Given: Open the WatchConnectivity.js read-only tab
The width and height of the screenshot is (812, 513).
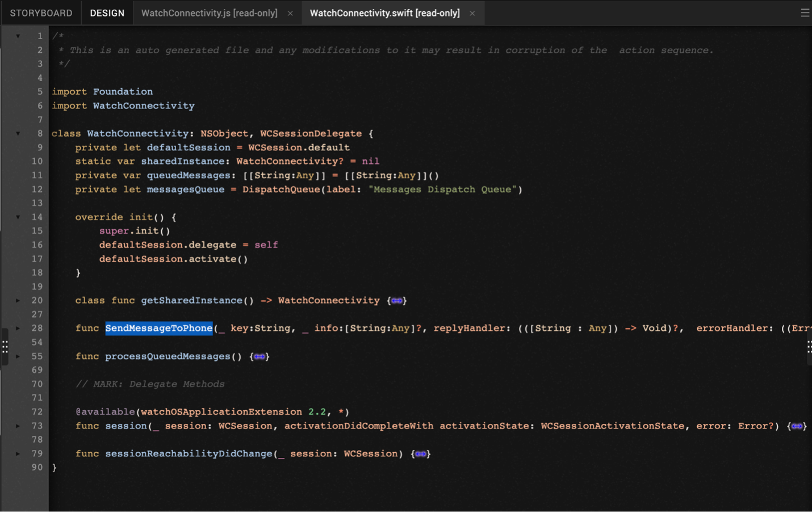Looking at the screenshot, I should (209, 13).
